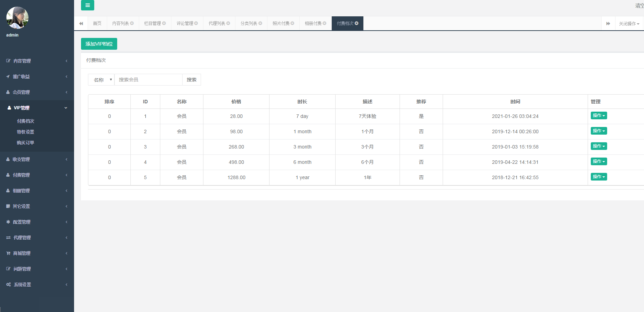Click the 添加VIP档位 button
The image size is (644, 312).
tap(99, 44)
